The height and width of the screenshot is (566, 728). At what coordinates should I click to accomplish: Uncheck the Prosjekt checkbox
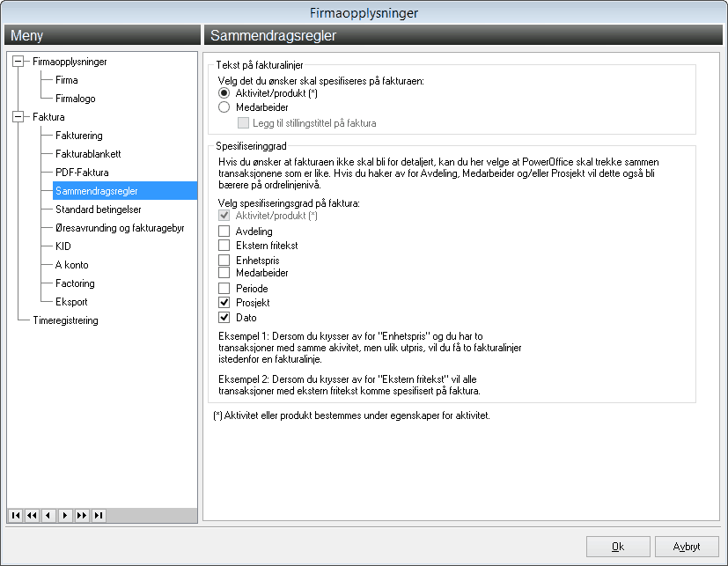[x=224, y=303]
